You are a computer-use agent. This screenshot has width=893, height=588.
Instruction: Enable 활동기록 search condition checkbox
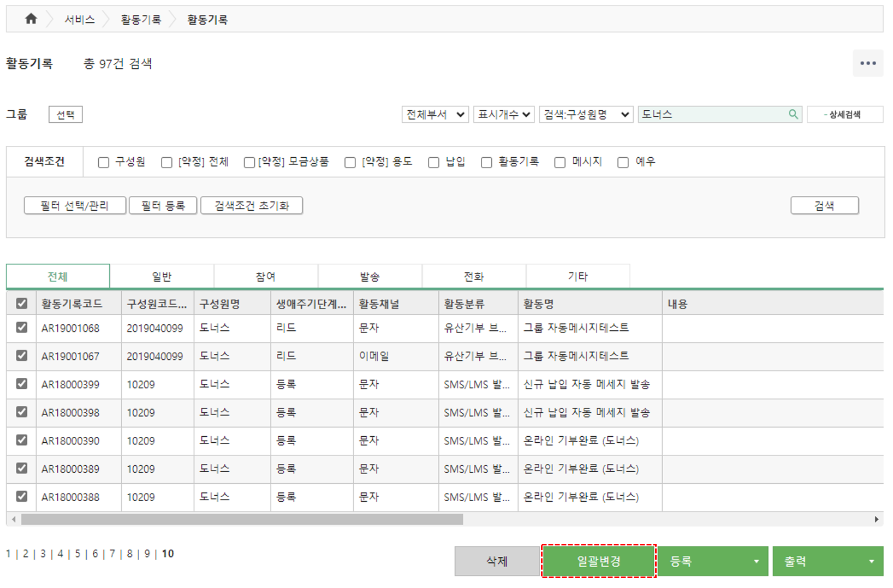(x=486, y=163)
